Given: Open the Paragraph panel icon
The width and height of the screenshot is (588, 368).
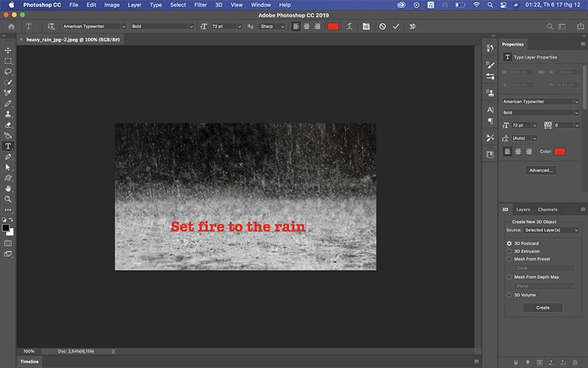Looking at the screenshot, I should [490, 121].
